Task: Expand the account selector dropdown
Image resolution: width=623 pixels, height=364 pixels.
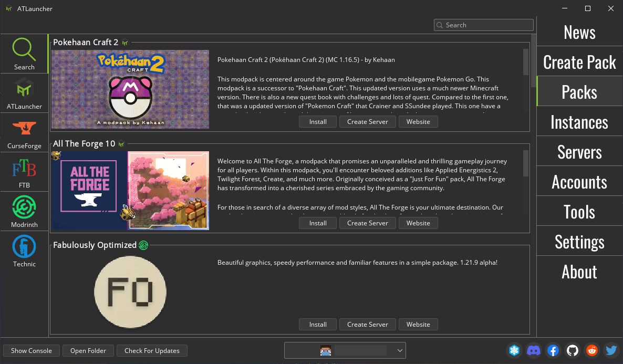Action: click(399, 350)
